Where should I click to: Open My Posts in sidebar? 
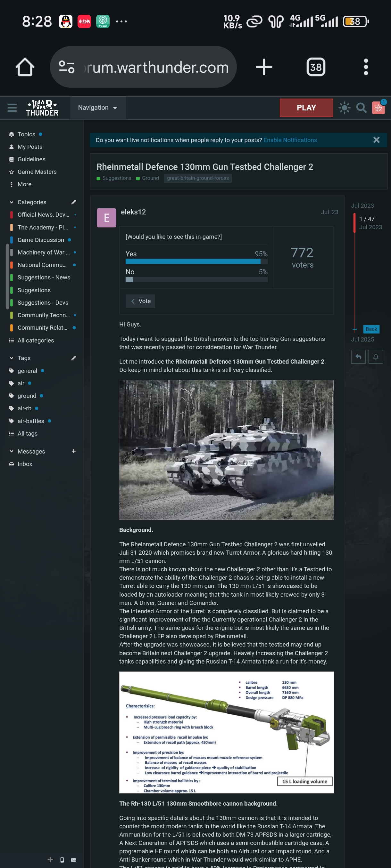click(30, 147)
